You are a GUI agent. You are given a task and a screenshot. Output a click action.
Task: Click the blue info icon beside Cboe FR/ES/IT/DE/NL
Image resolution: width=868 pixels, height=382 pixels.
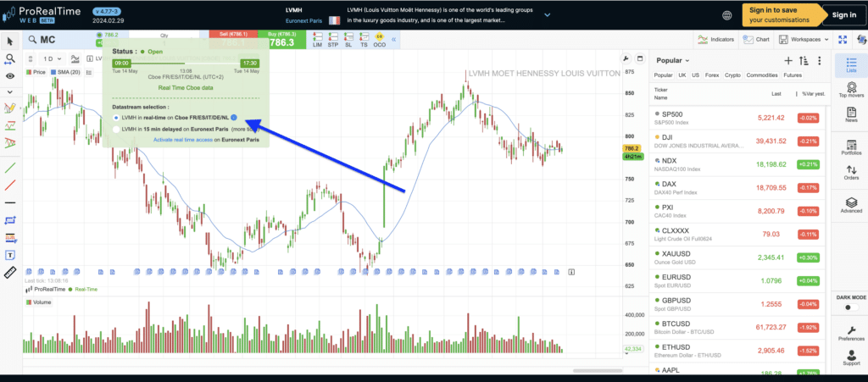pos(234,117)
